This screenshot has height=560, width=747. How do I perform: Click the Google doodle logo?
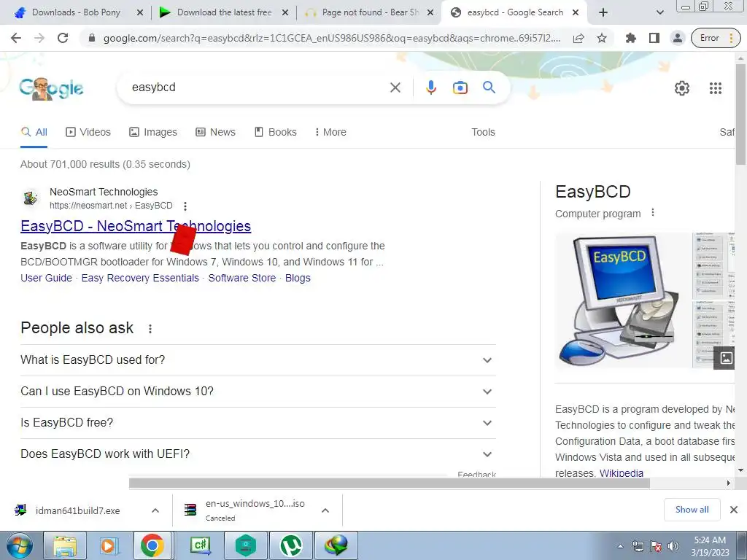click(51, 88)
